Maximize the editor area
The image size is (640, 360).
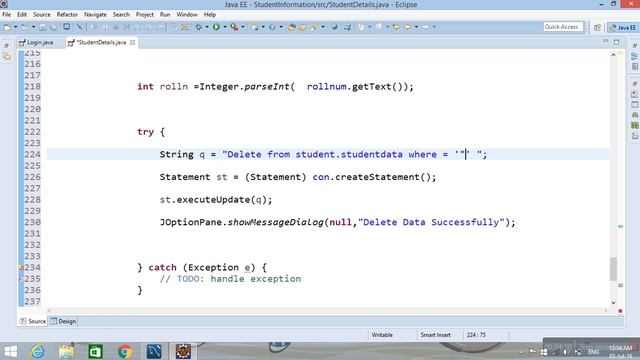(616, 42)
